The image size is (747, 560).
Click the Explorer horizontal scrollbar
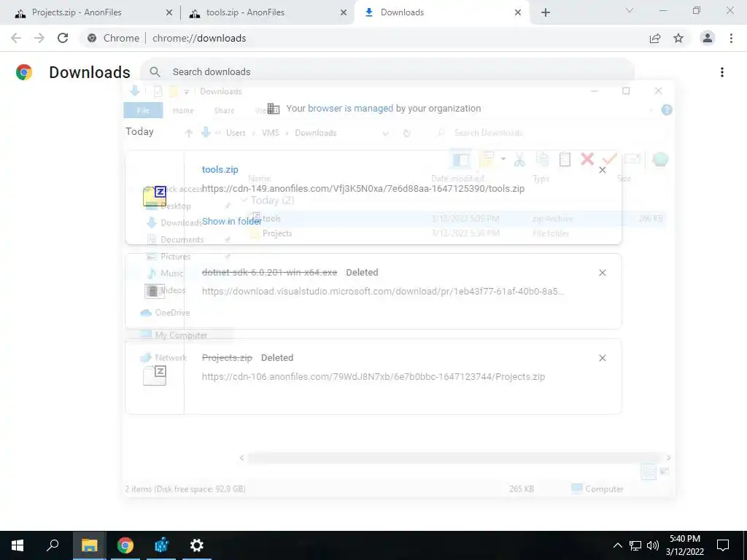pos(455,458)
